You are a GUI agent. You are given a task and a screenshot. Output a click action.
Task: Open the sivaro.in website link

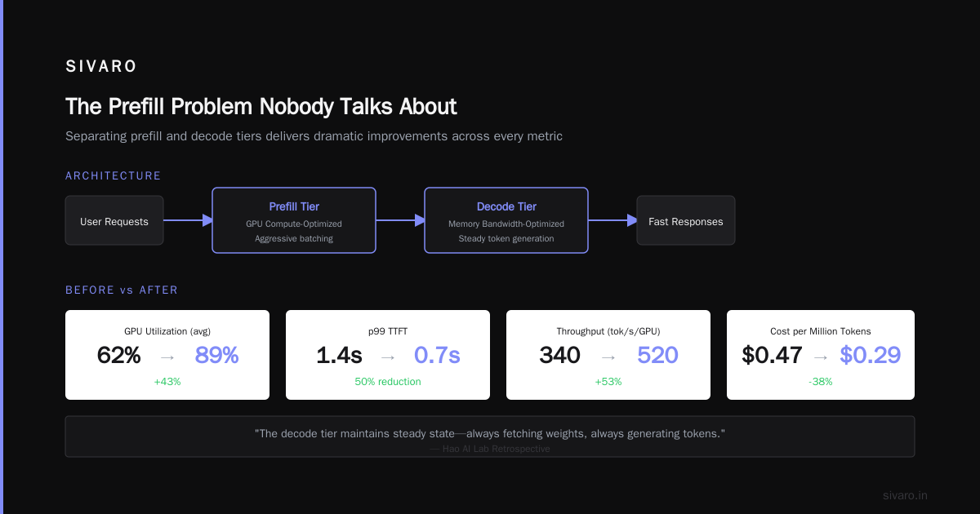coord(905,495)
